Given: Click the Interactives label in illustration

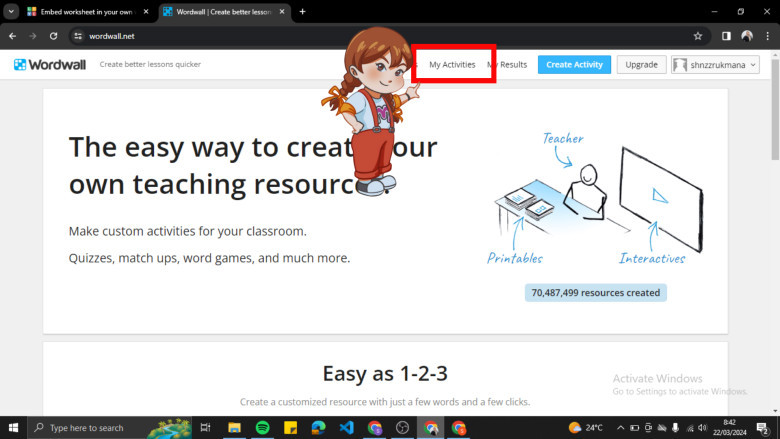Looking at the screenshot, I should (652, 258).
